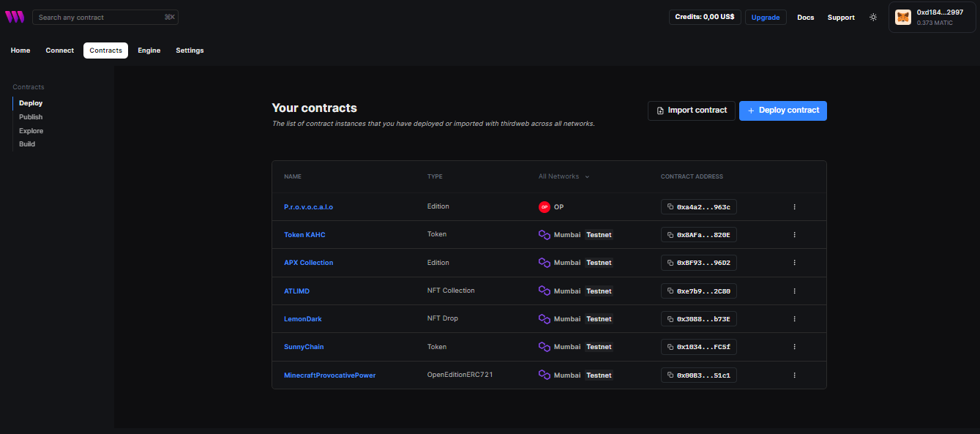Copy address icon for MinecraftProvocativePower
Viewport: 980px width, 434px height.
click(x=670, y=375)
